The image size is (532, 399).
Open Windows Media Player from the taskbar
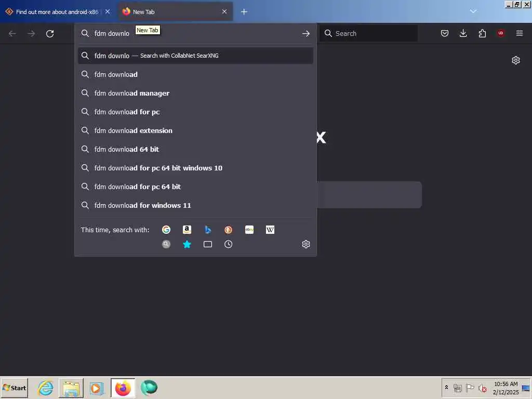(96, 388)
